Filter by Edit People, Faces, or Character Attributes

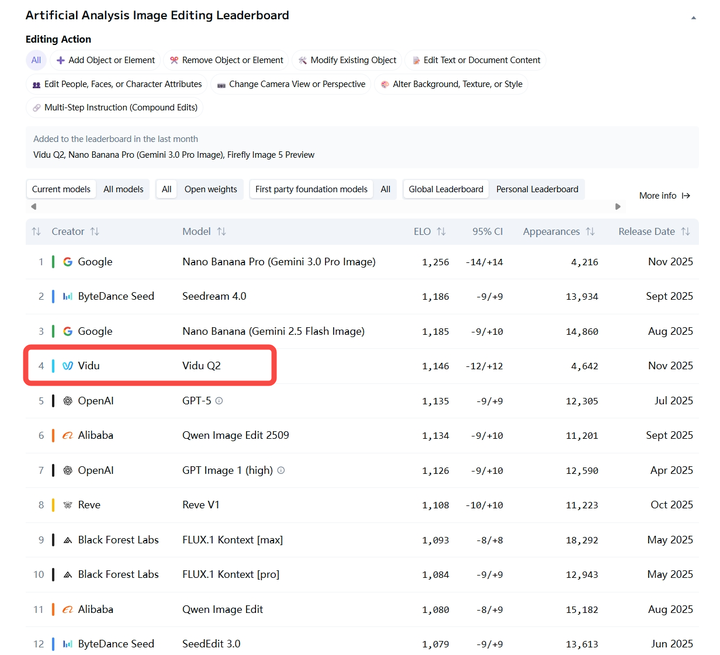[117, 84]
